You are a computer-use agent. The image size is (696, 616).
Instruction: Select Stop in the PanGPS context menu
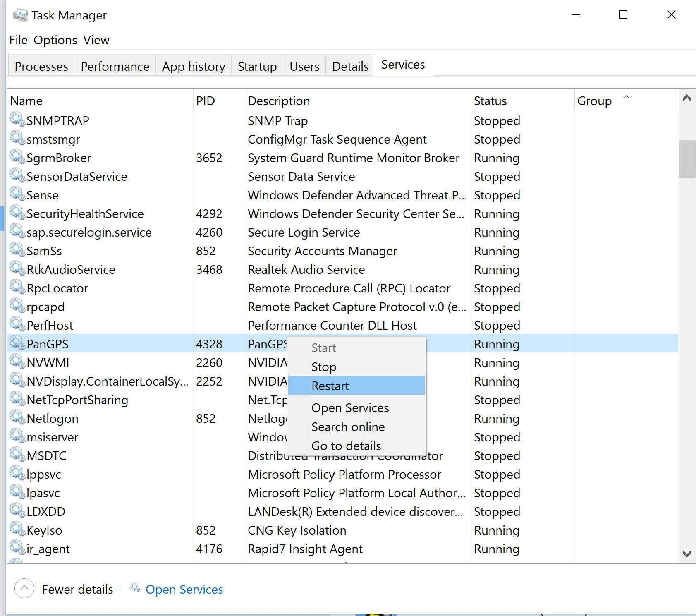click(323, 367)
